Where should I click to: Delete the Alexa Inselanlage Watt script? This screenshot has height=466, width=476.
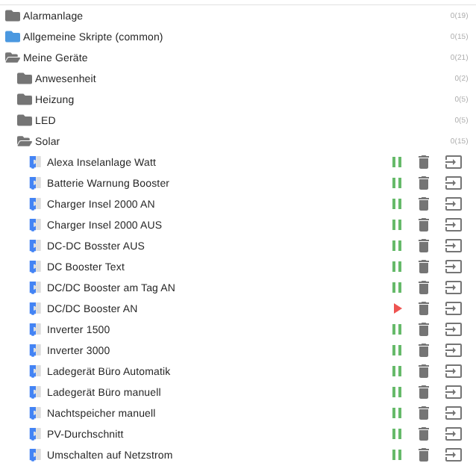coord(424,162)
